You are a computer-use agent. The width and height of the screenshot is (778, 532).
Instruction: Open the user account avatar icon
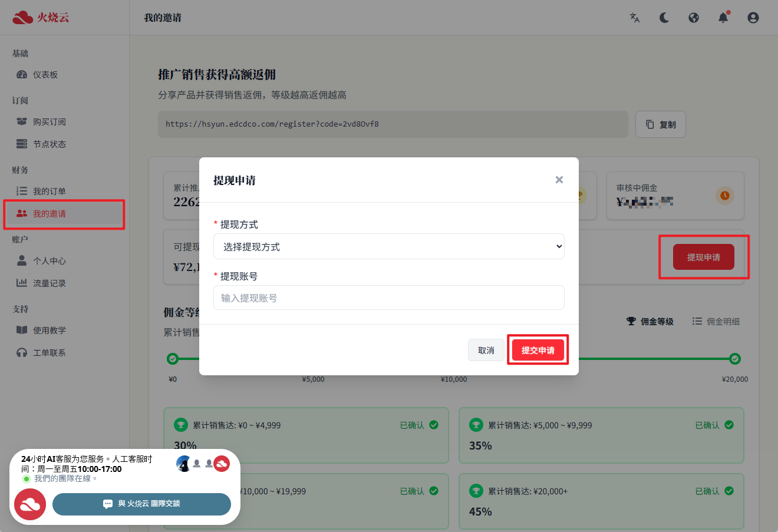click(753, 18)
